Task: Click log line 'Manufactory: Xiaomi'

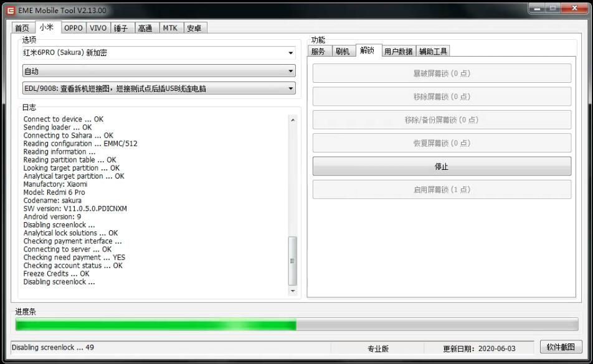Action: (55, 184)
